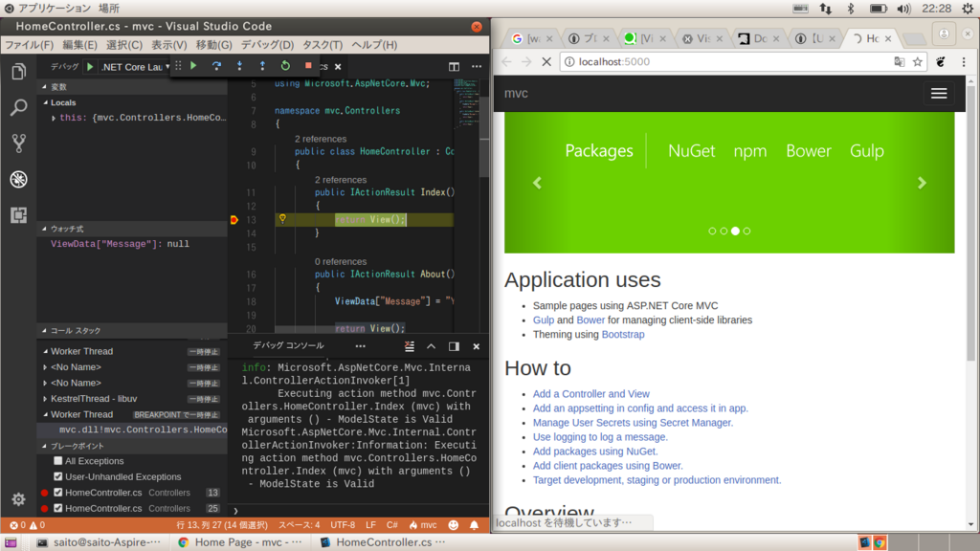The image size is (980, 551).
Task: Click errors and warnings count in status bar
Action: 28,525
